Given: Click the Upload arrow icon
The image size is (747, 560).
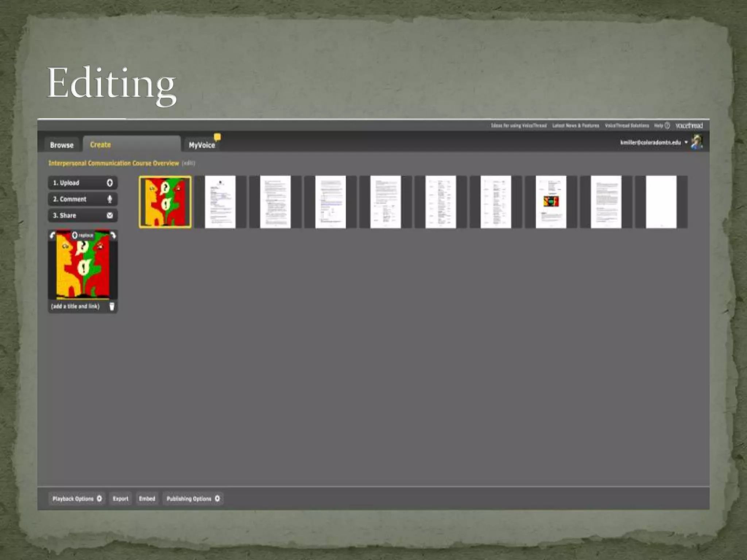Looking at the screenshot, I should 109,183.
